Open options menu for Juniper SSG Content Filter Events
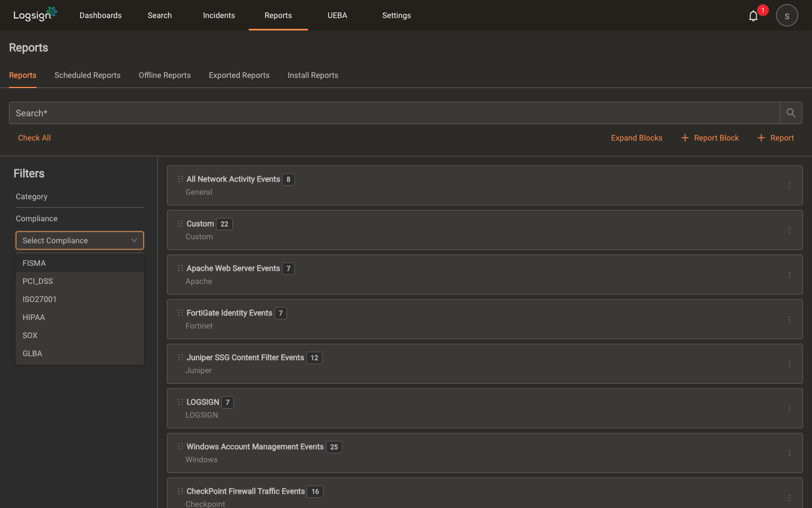This screenshot has height=508, width=812. click(789, 364)
